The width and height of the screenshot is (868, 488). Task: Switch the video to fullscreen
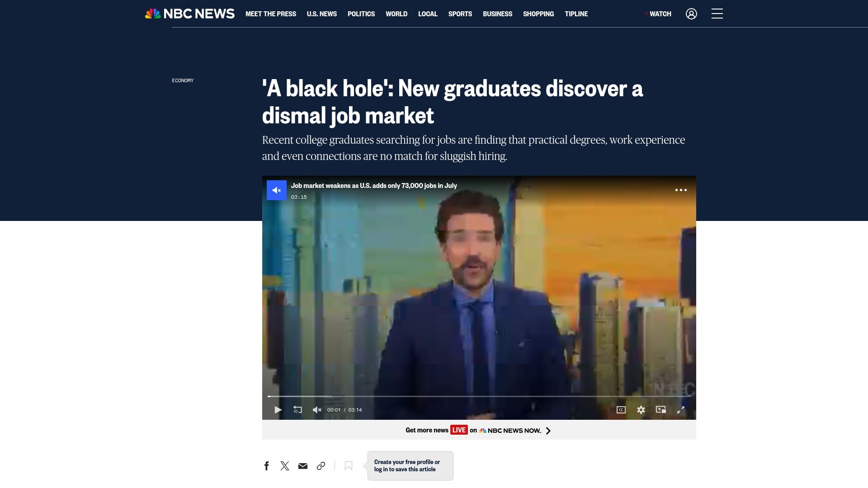(x=681, y=410)
